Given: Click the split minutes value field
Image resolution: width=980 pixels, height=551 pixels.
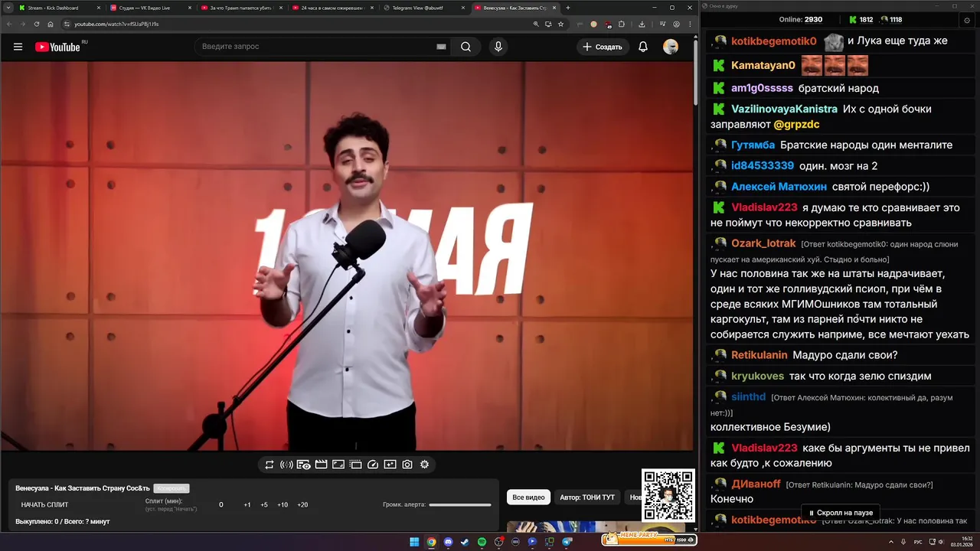Looking at the screenshot, I should tap(221, 504).
